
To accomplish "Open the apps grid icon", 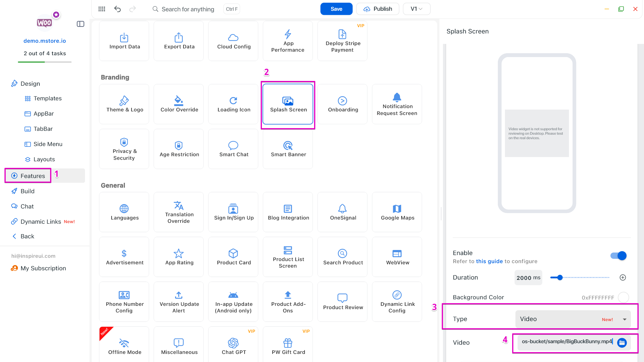I will 102,9.
